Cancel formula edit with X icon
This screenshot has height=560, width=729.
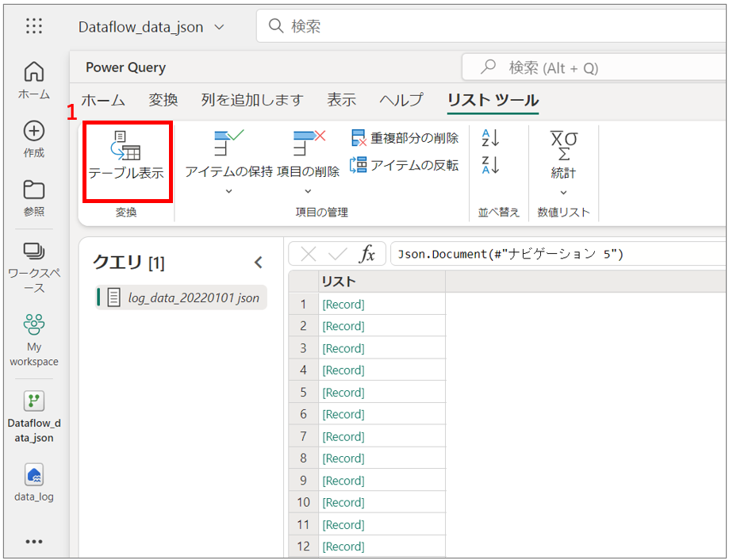coord(309,254)
